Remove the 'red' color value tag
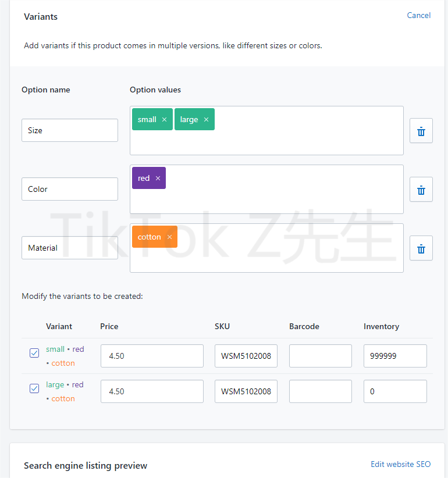Image resolution: width=448 pixels, height=478 pixels. pos(158,179)
